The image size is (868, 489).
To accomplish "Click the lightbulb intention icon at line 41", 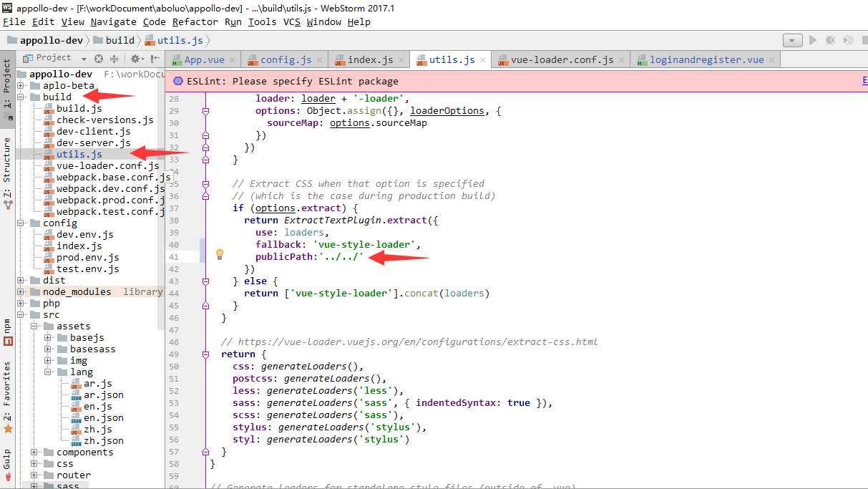I will [x=220, y=254].
